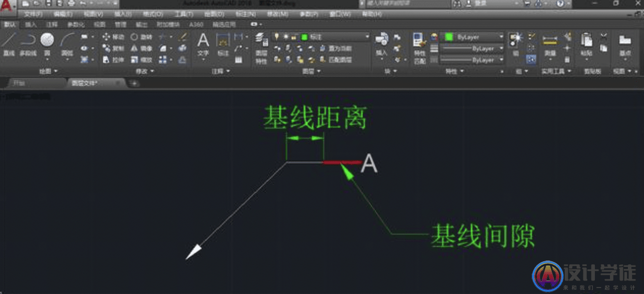
Task: Choose the 缩放 (Scale) command
Action: pyautogui.click(x=141, y=60)
